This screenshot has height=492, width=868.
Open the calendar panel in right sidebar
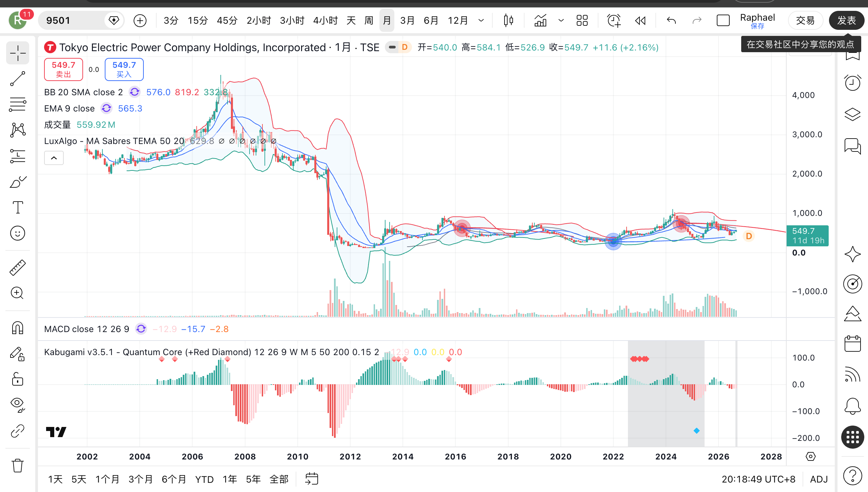[x=852, y=344]
